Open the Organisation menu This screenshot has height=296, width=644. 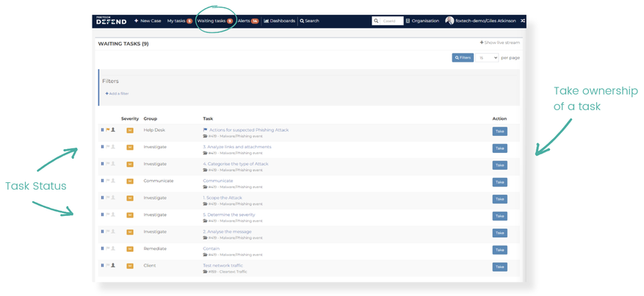pos(422,21)
